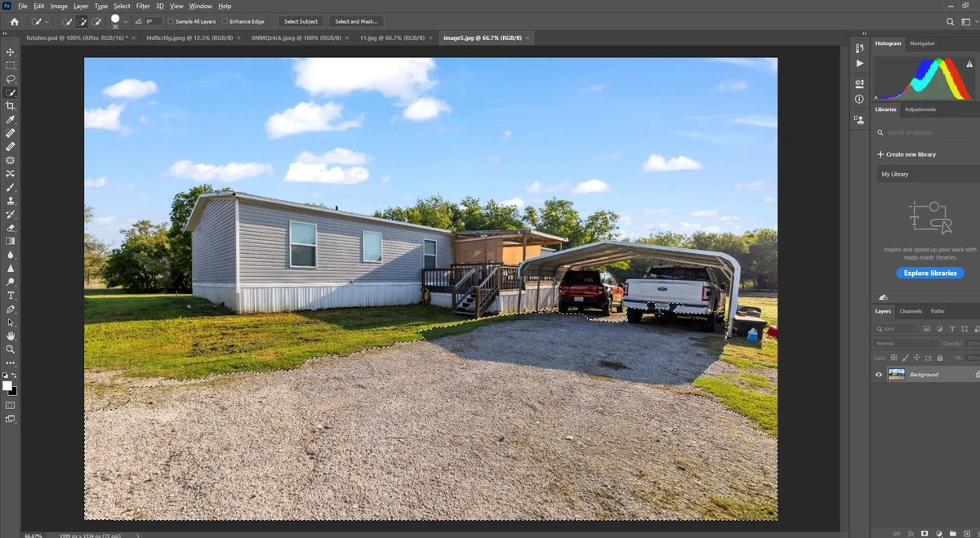Image resolution: width=980 pixels, height=538 pixels.
Task: Click the Explore libraries button
Action: click(930, 273)
